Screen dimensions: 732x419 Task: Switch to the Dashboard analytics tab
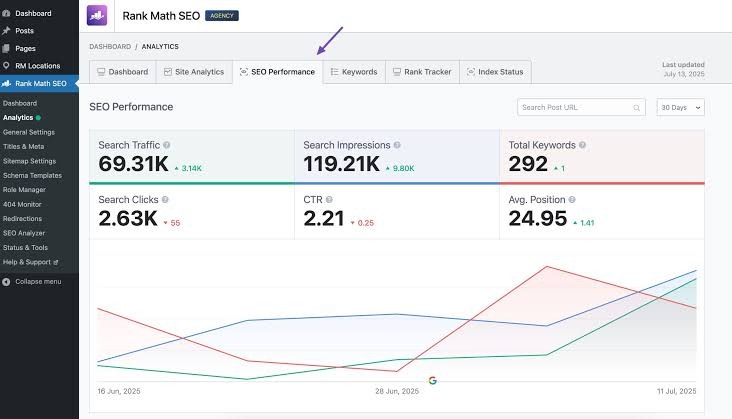(x=122, y=72)
